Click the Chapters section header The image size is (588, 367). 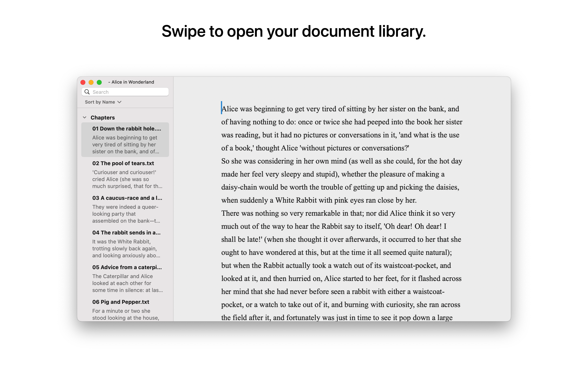[x=102, y=117]
